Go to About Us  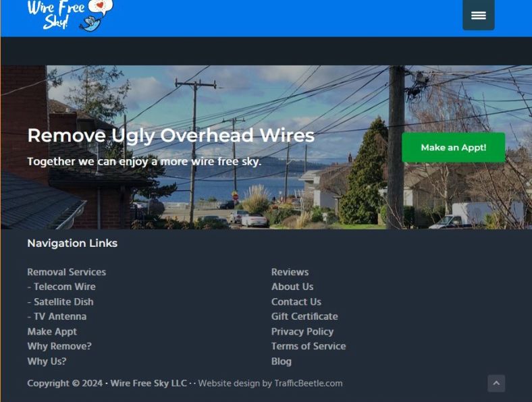(x=292, y=287)
